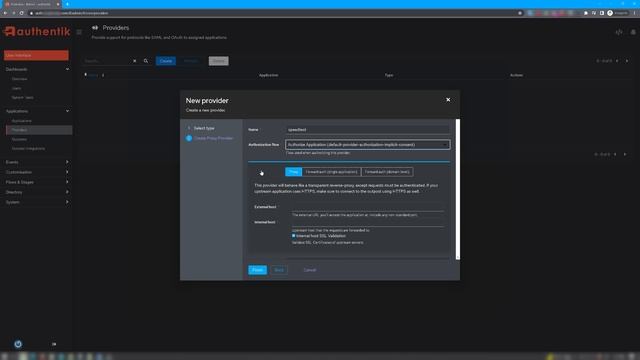The image size is (640, 360).
Task: Open the Outposts sidebar entry
Action: (x=19, y=139)
